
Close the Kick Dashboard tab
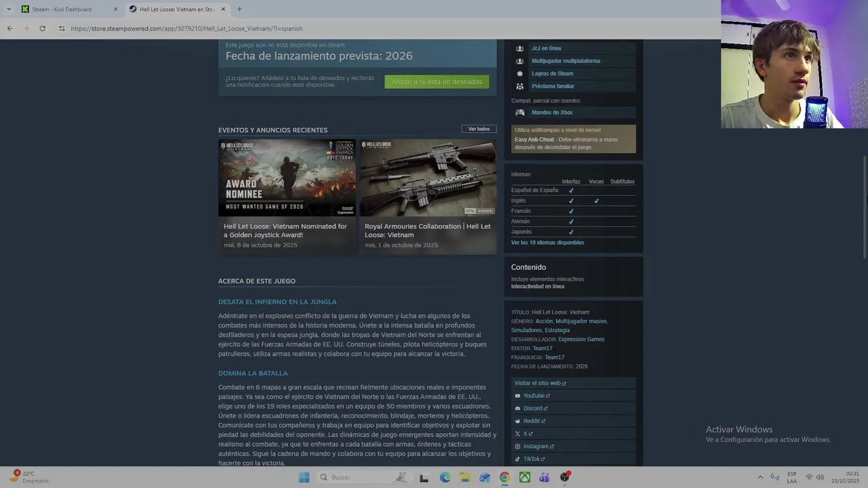[115, 9]
